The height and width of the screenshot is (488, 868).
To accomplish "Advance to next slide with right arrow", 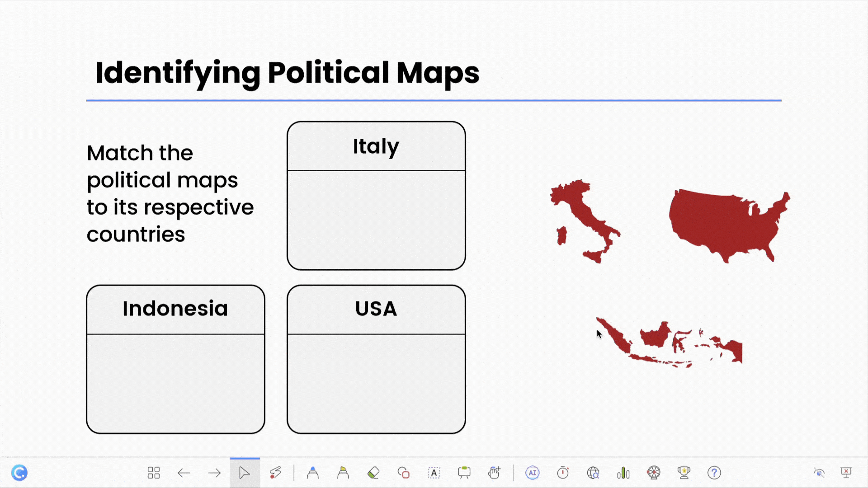I will click(214, 473).
